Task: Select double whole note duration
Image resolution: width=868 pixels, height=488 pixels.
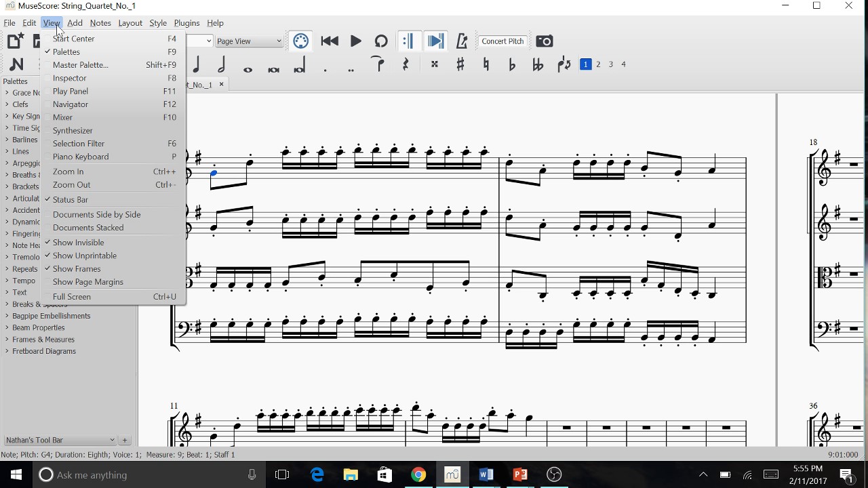Action: tap(273, 69)
